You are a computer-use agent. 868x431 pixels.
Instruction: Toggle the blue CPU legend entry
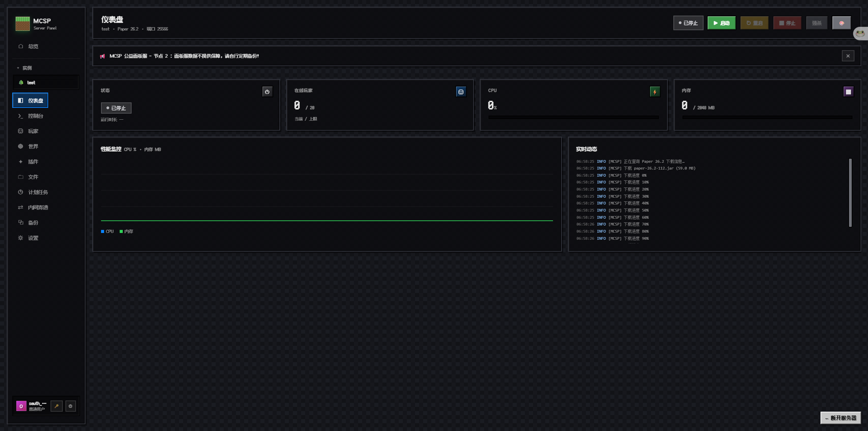(x=107, y=231)
